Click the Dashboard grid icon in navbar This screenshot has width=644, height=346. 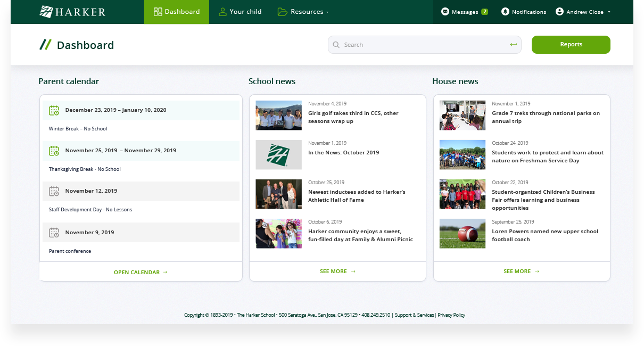point(158,12)
